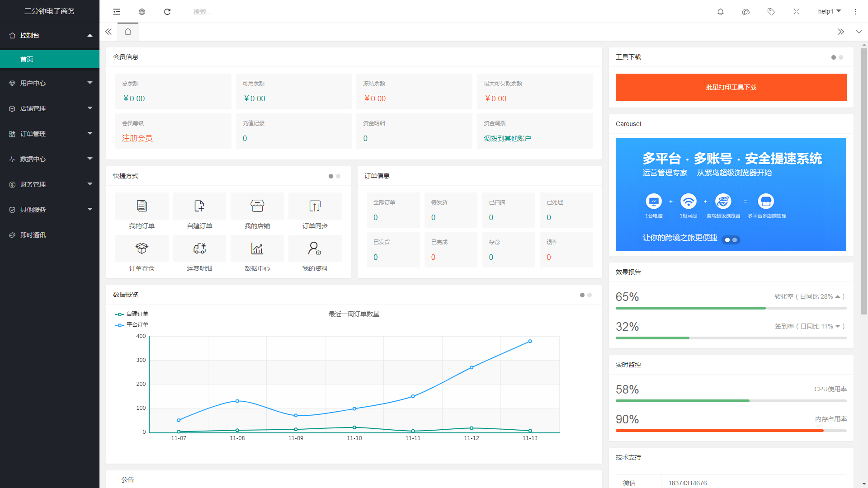The width and height of the screenshot is (868, 488).
Task: Open the 调拨到其他账户 link
Action: [x=507, y=139]
